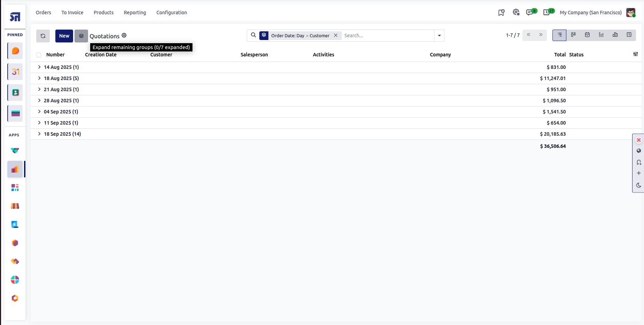Open the Products menu
Viewport: 644px width, 325px height.
(104, 13)
